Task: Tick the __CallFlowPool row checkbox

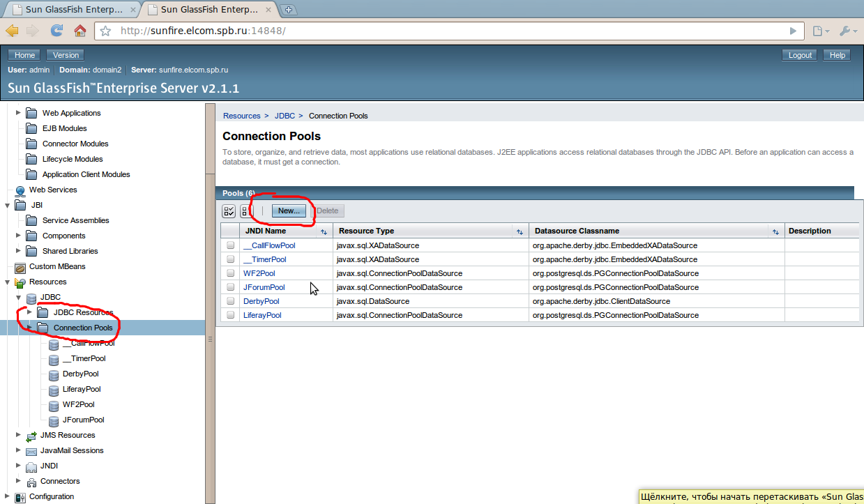Action: tap(231, 245)
